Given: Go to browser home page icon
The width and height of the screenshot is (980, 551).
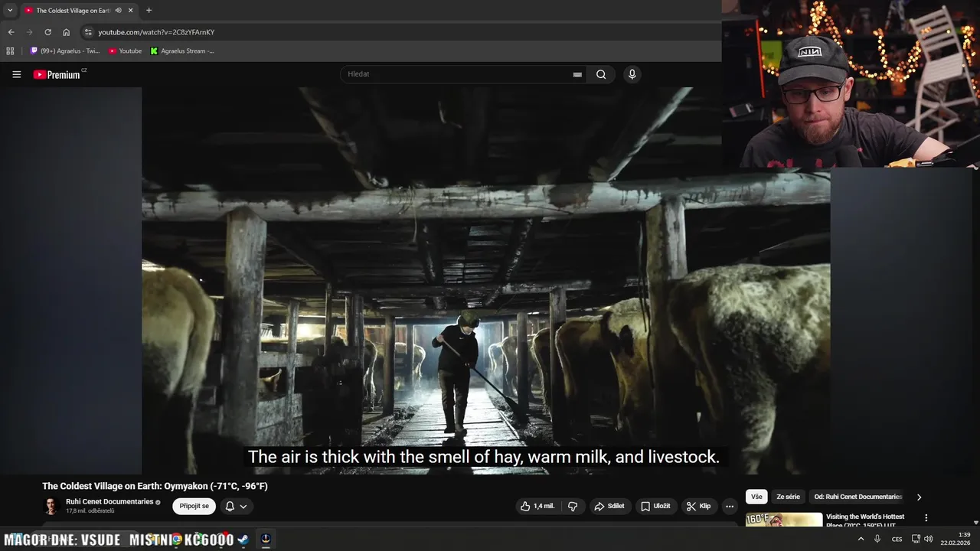Looking at the screenshot, I should click(x=66, y=32).
